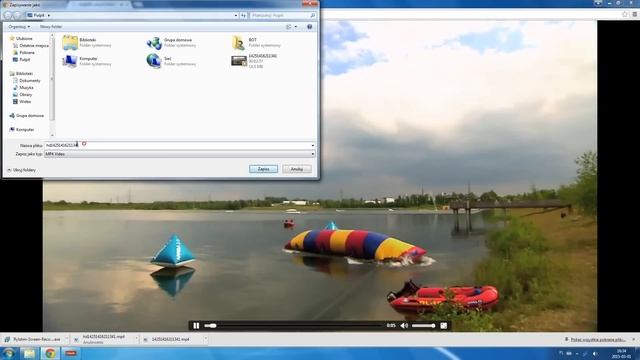
Task: Select Wideo in the sidebar
Action: coord(22,101)
